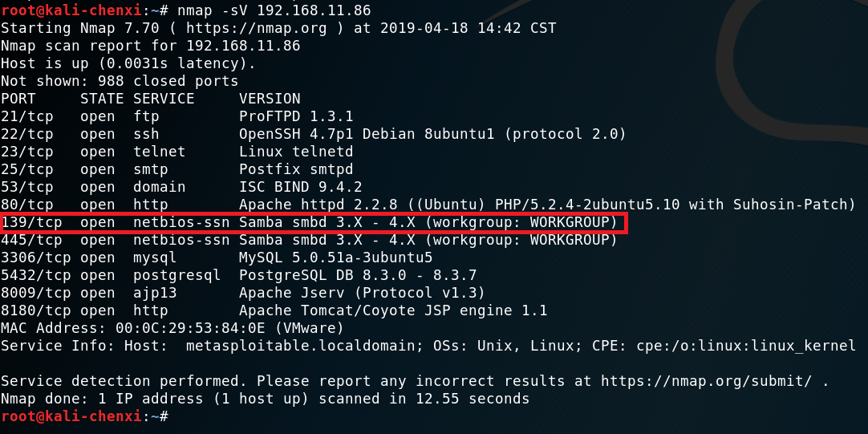Image resolution: width=868 pixels, height=434 pixels.
Task: Select the 21/tcp ProFTPD 1.3.1 line
Action: click(x=176, y=116)
